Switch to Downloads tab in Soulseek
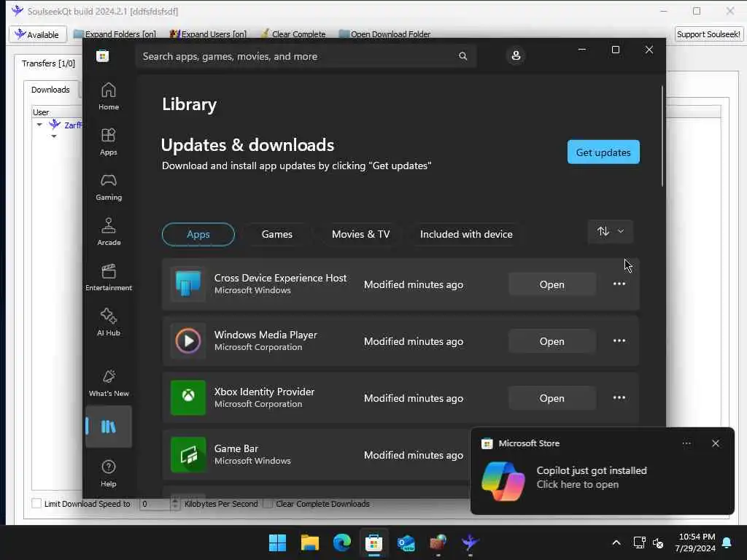This screenshot has width=747, height=560. coord(50,90)
